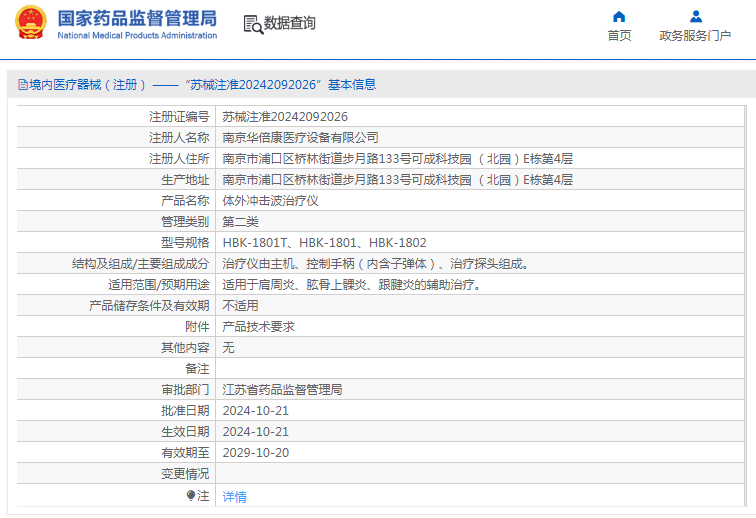Screen dimensions: 756x518
Task: Click the 生产地址 address value
Action: click(x=397, y=180)
